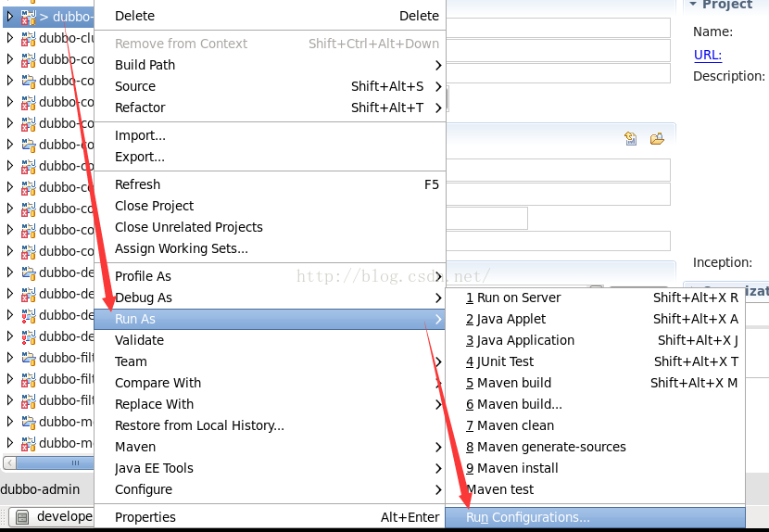Follow the URL: link in Project section
Viewport: 769px width, 532px height.
coord(707,55)
